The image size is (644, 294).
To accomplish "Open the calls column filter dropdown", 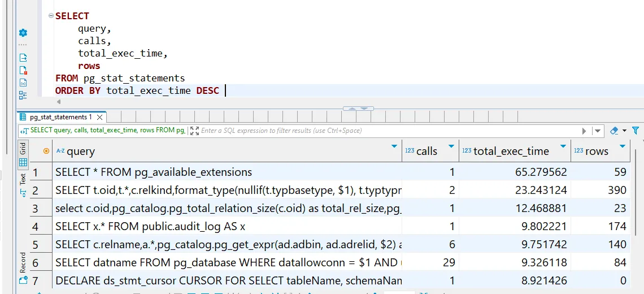I will coord(451,146).
